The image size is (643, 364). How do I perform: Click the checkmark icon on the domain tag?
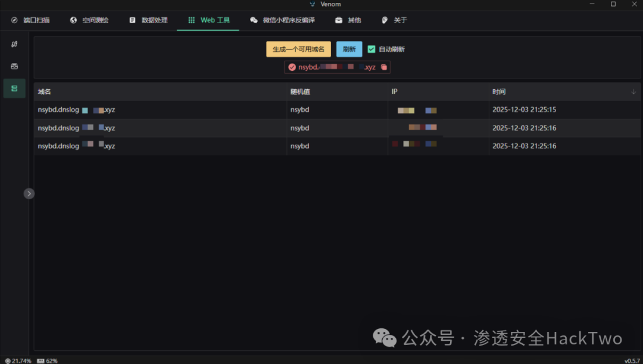(291, 67)
